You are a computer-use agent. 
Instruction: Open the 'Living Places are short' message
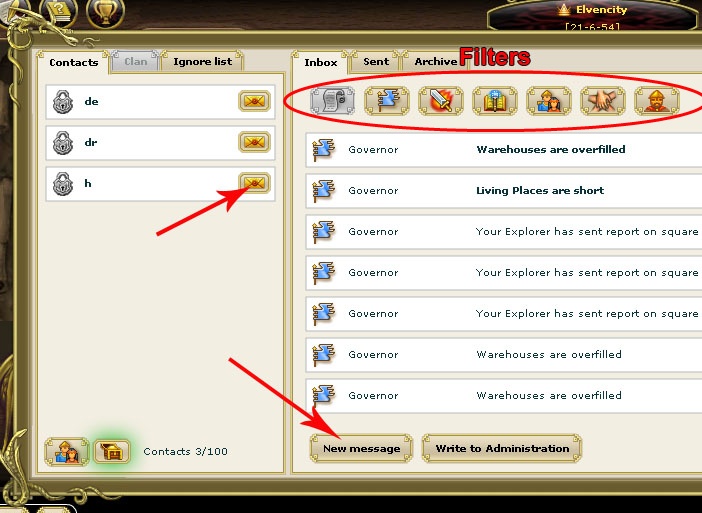pyautogui.click(x=504, y=191)
